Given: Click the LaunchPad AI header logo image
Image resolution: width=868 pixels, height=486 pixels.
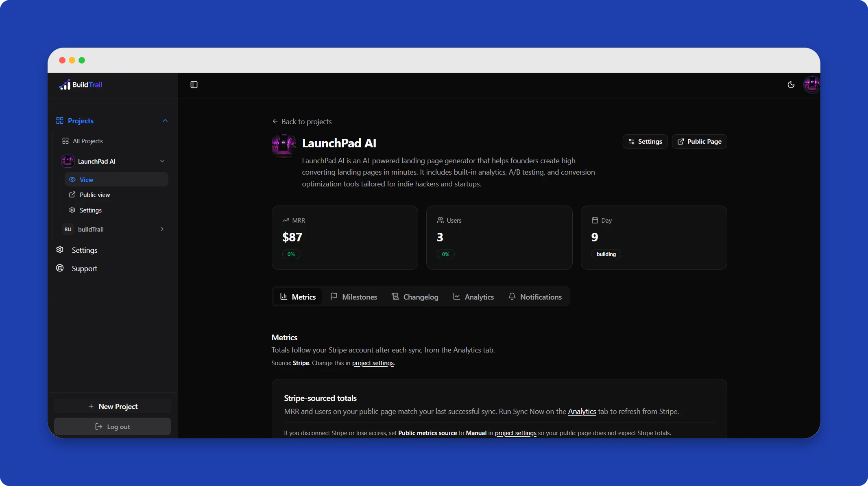Looking at the screenshot, I should pyautogui.click(x=284, y=146).
